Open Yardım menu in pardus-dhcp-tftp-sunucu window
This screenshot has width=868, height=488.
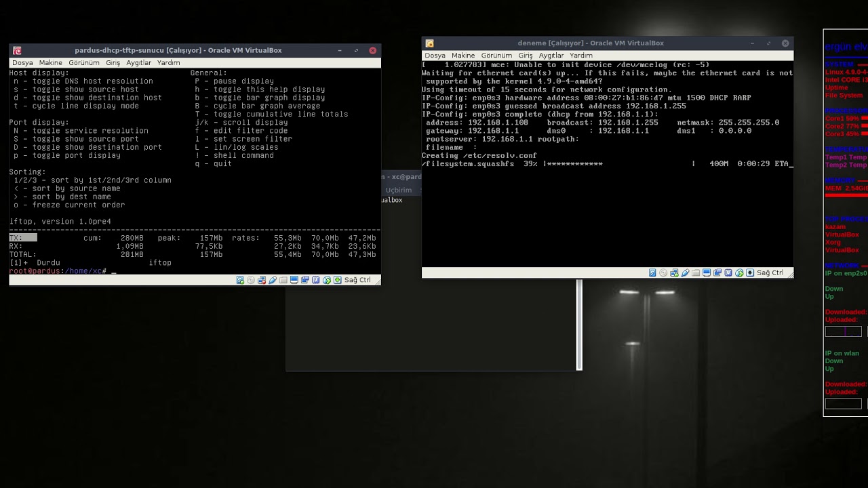(168, 62)
